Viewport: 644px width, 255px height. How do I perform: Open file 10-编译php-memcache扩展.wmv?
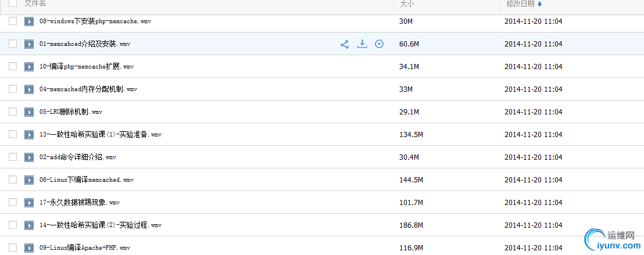[87, 67]
